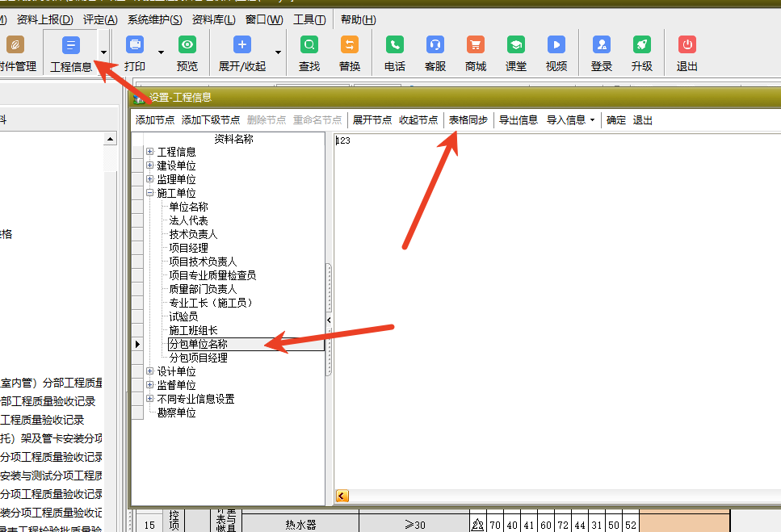Click 添加下级节点 button
The image size is (781, 532).
click(211, 120)
